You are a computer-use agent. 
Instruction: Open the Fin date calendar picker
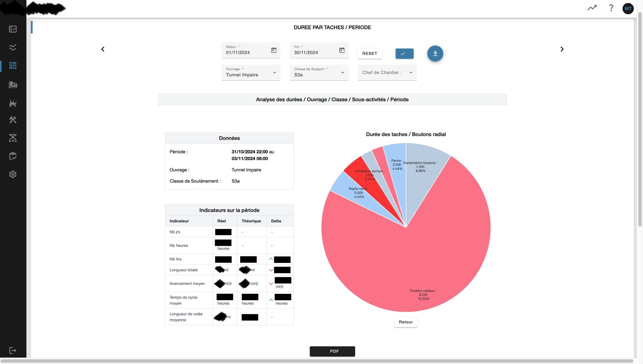(342, 50)
